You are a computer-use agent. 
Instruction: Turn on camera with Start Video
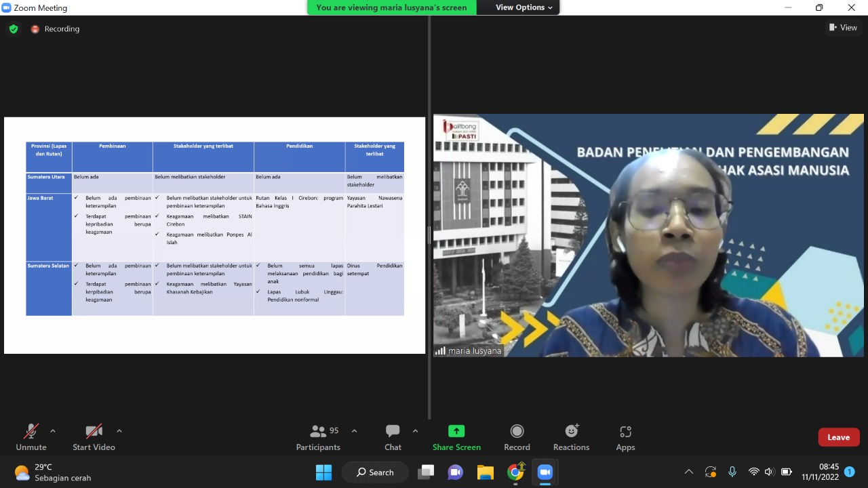point(94,437)
